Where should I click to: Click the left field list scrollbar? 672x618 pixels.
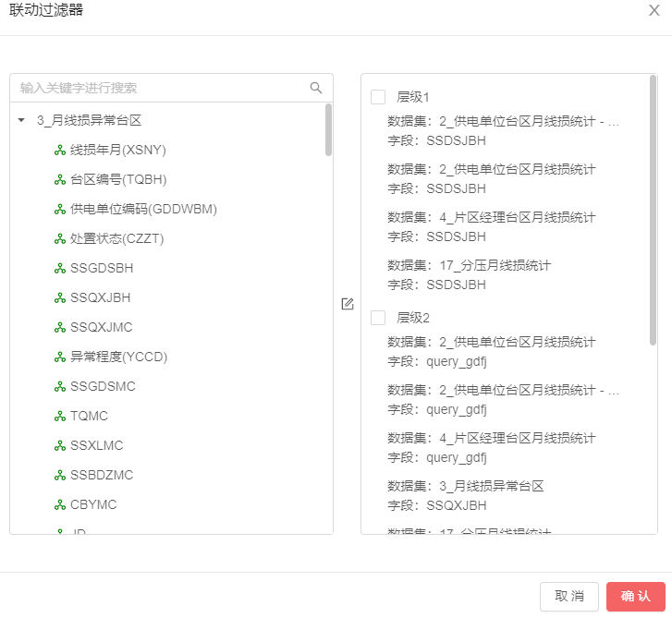coord(329,129)
